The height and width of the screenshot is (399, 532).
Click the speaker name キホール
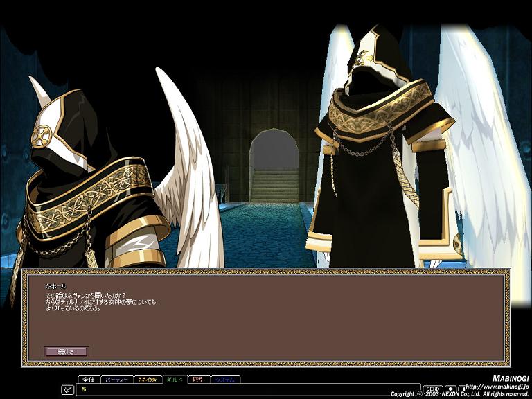[56, 286]
